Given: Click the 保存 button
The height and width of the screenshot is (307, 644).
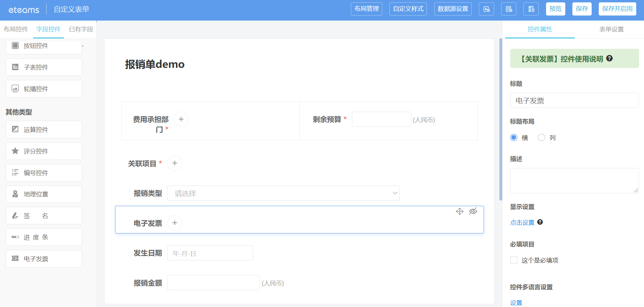Looking at the screenshot, I should (x=582, y=9).
